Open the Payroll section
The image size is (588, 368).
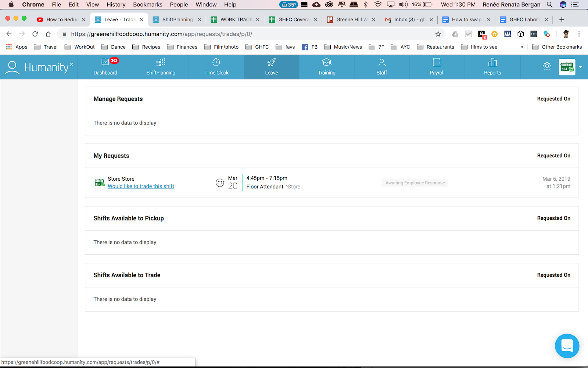437,67
